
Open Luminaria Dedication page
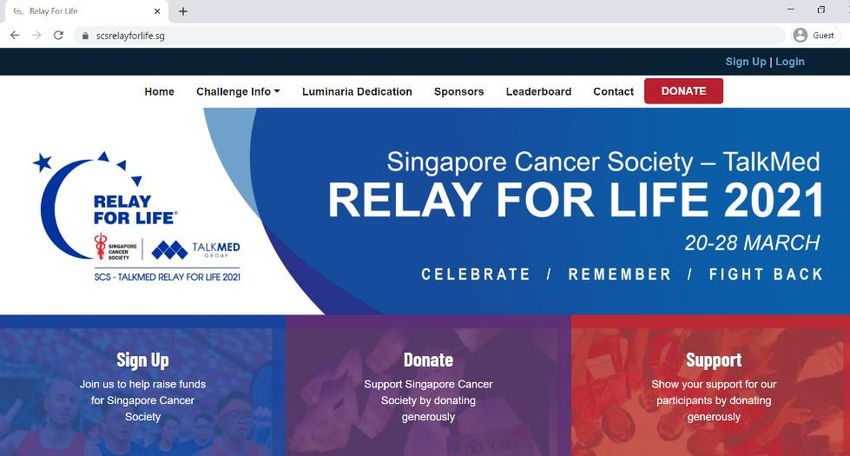coord(357,92)
